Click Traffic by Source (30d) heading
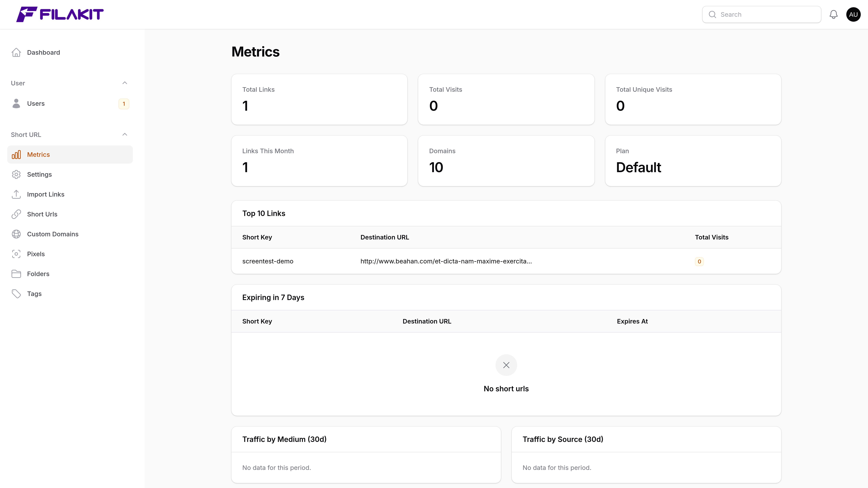 click(x=563, y=440)
